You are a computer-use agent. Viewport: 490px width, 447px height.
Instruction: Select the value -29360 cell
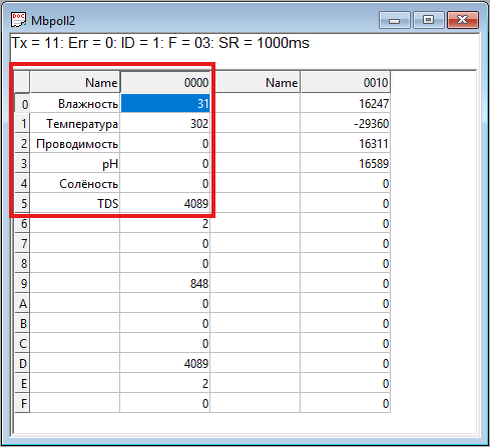tap(345, 123)
